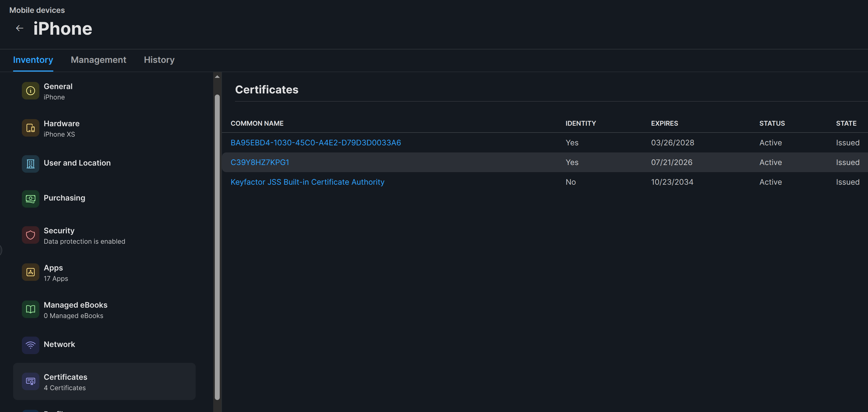Click the Hardware device icon

coord(30,128)
